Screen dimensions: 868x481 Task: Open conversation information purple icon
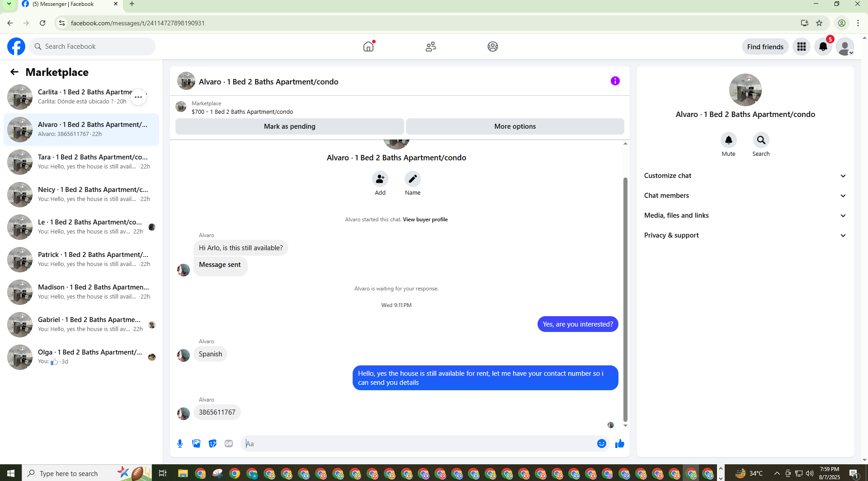point(615,81)
